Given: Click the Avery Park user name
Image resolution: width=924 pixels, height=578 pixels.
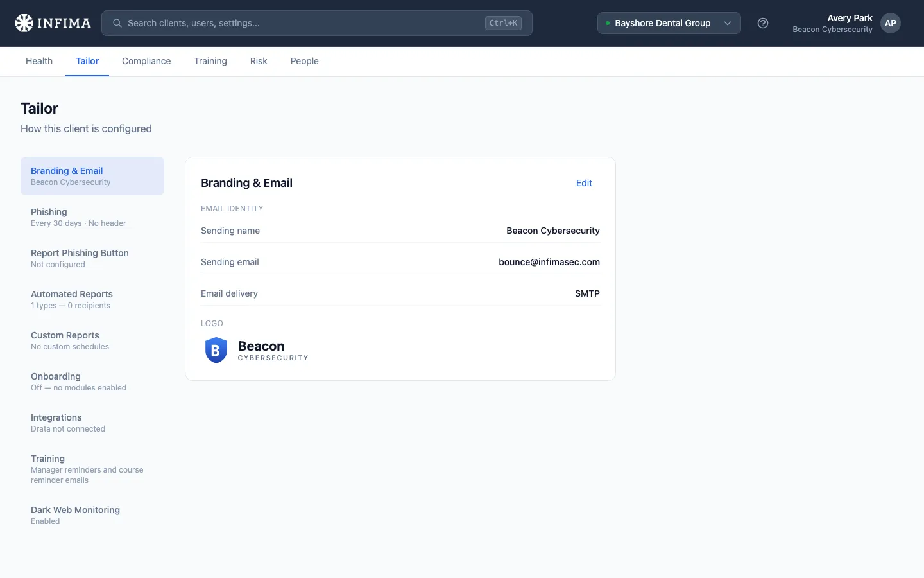Looking at the screenshot, I should [850, 18].
